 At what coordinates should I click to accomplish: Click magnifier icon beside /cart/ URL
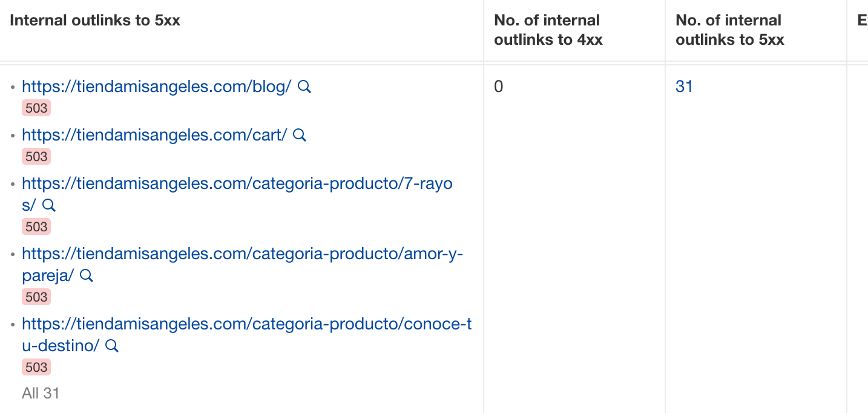pos(300,135)
